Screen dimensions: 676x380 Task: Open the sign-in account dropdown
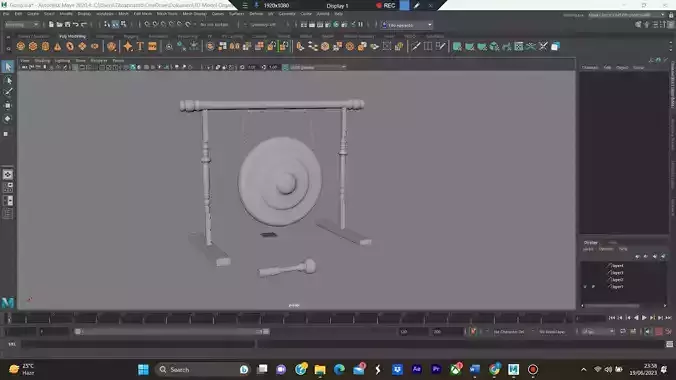coord(406,25)
